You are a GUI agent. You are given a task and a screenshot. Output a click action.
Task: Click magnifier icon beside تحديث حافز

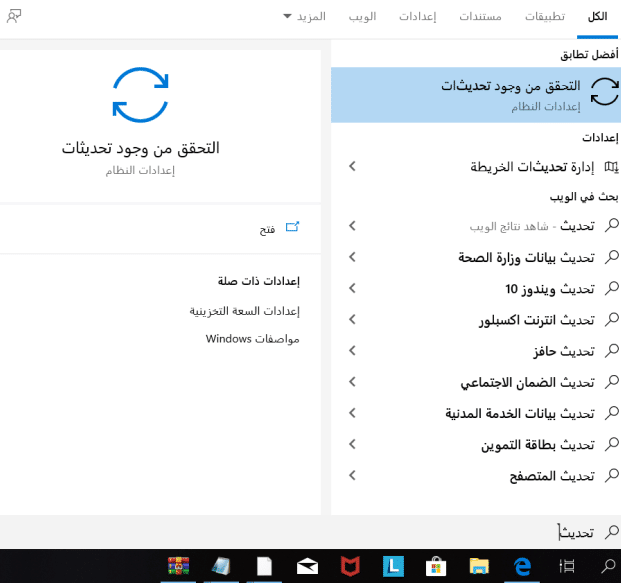612,351
